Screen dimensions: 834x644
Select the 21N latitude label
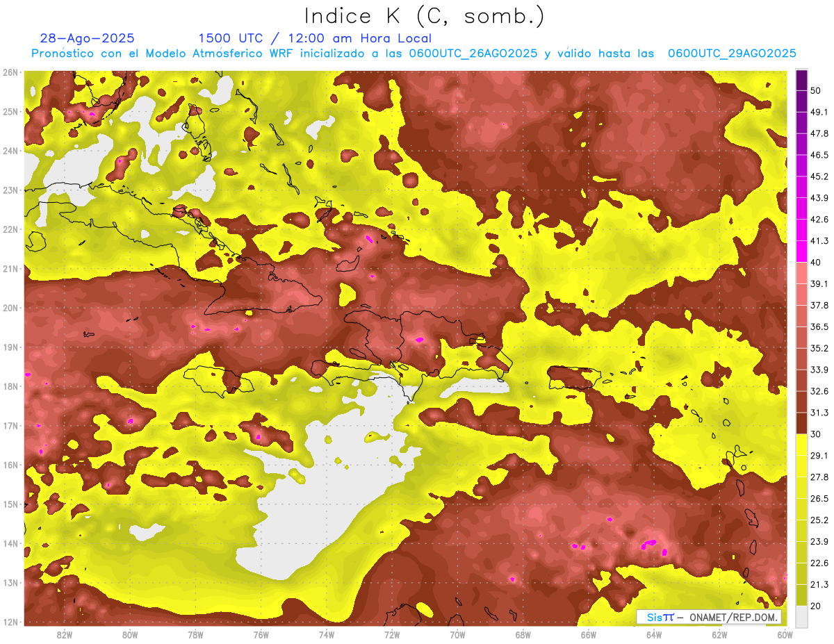[11, 268]
